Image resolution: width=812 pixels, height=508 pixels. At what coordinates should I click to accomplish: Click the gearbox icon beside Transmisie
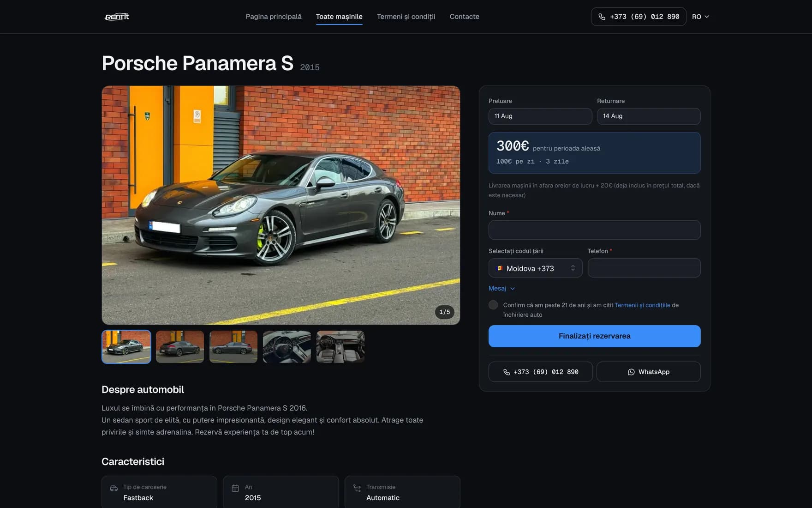click(357, 488)
